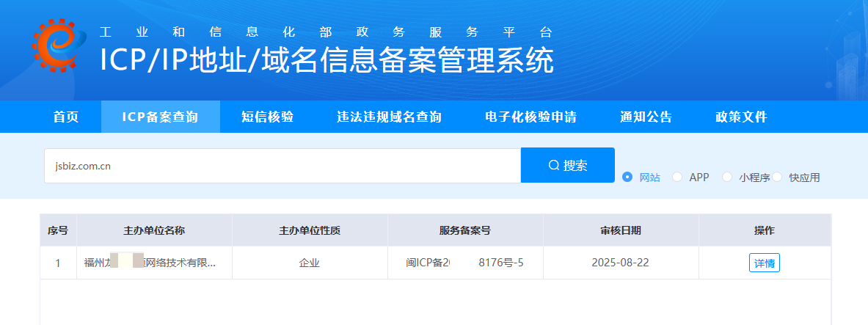This screenshot has width=868, height=325.
Task: Click the 服务备案号 column header
Action: (466, 230)
